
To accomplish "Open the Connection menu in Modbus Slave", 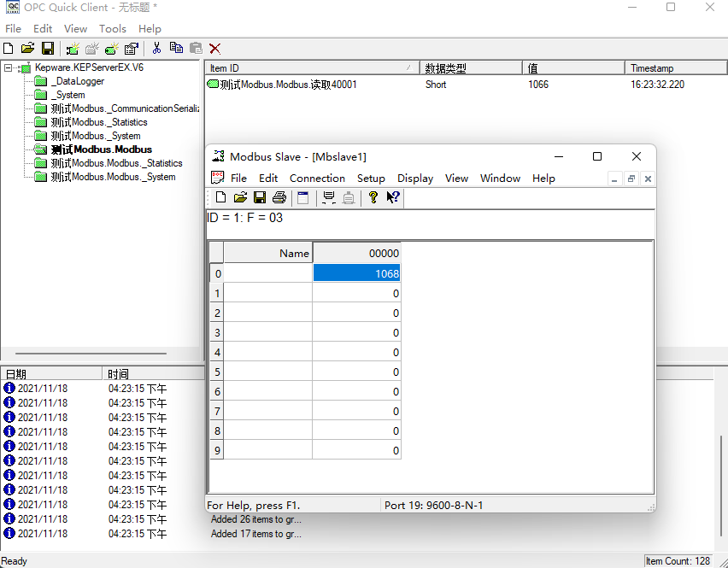I will pyautogui.click(x=317, y=179).
